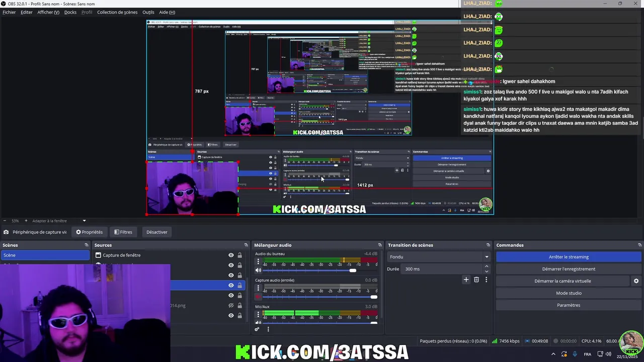Lock the Capture de fenêtre source
Viewport: 644px width, 362px height.
(x=239, y=255)
